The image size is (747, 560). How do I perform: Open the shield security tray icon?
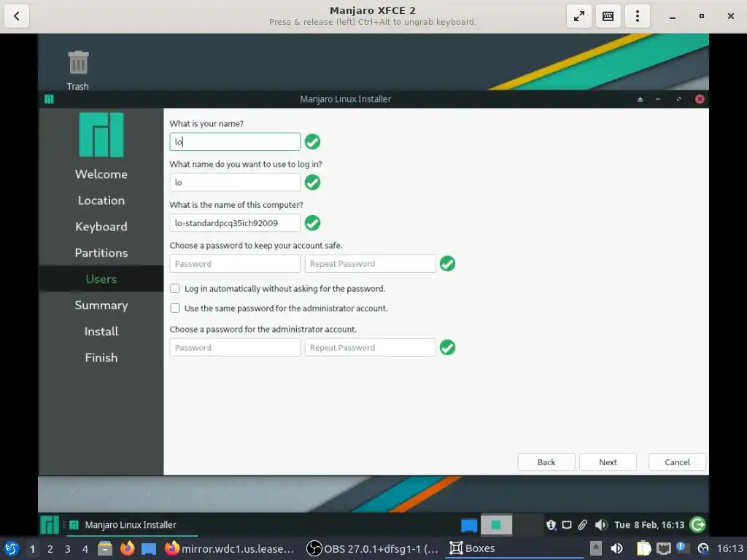(551, 525)
